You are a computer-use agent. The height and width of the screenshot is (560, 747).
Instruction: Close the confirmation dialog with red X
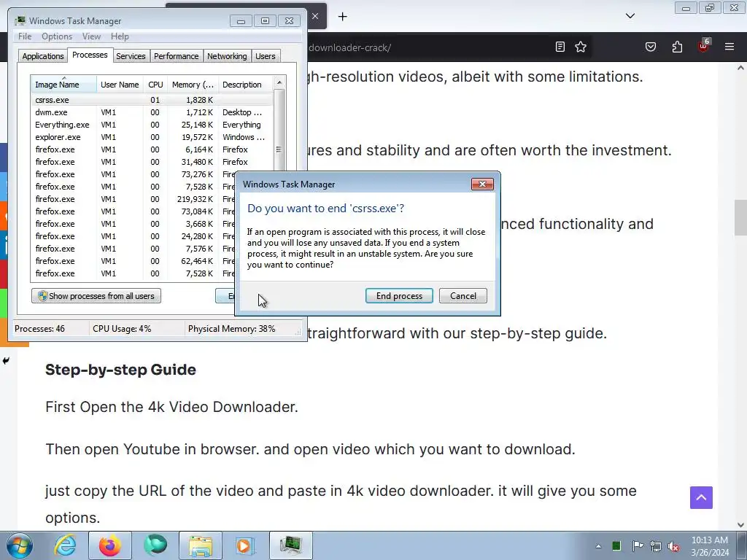[482, 184]
